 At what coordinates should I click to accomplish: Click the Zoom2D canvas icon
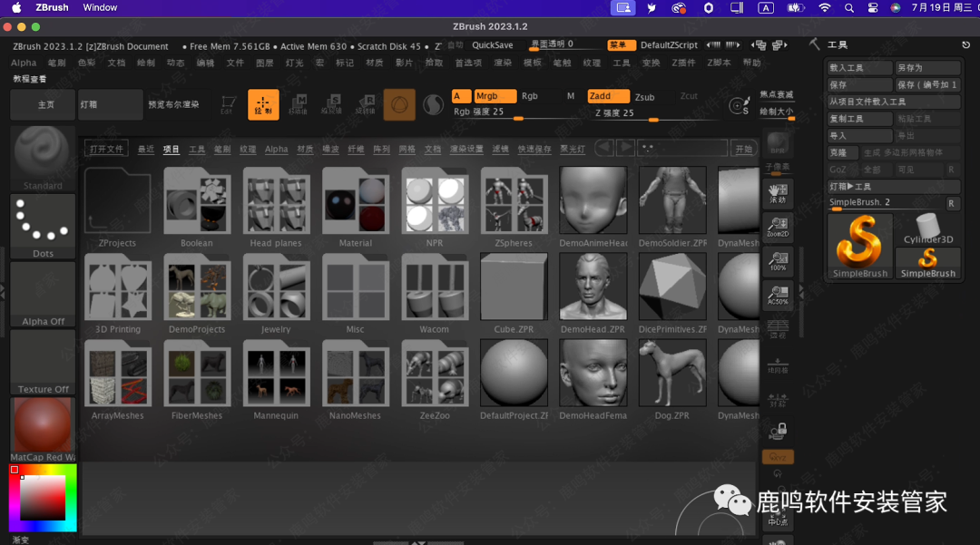(x=778, y=228)
